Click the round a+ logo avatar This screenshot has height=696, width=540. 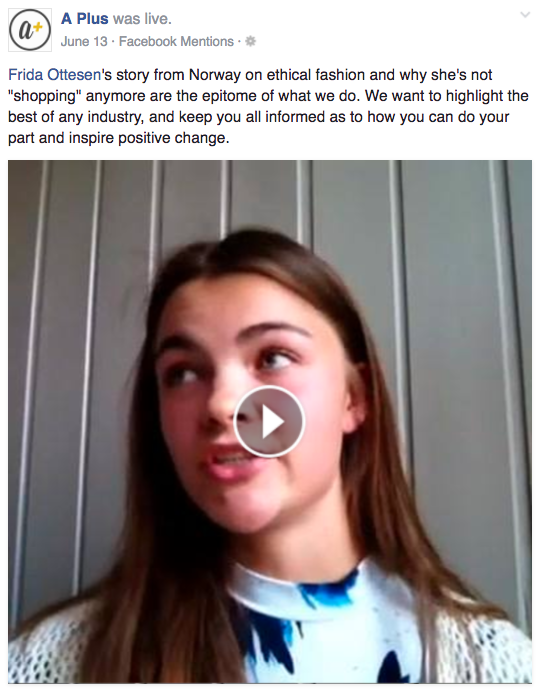pyautogui.click(x=30, y=30)
